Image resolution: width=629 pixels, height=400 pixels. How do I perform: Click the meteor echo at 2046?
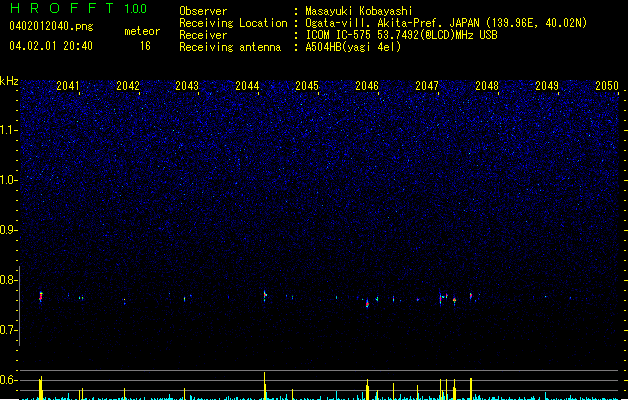point(367,303)
